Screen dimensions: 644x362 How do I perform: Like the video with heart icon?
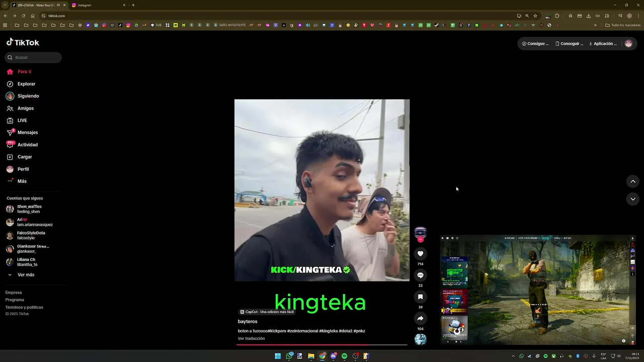[x=420, y=253]
